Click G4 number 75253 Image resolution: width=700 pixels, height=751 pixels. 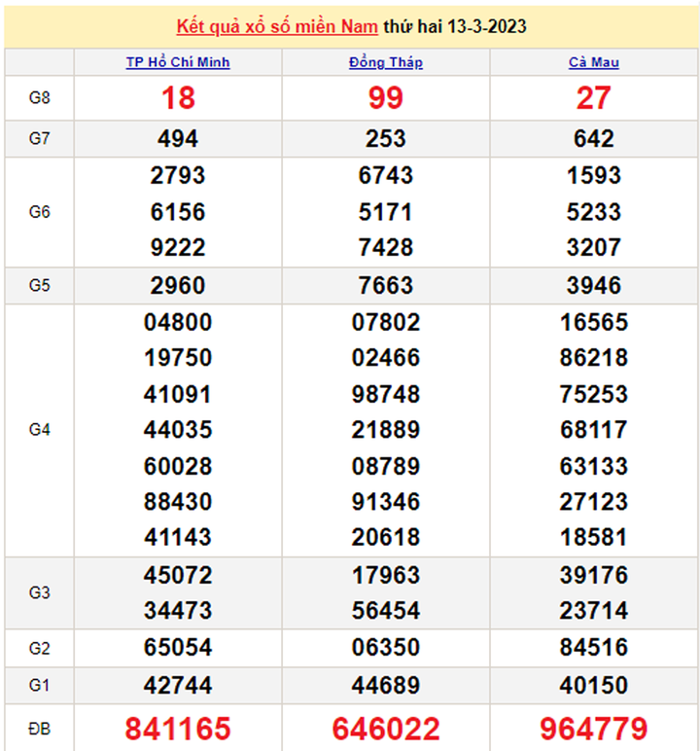pos(594,394)
